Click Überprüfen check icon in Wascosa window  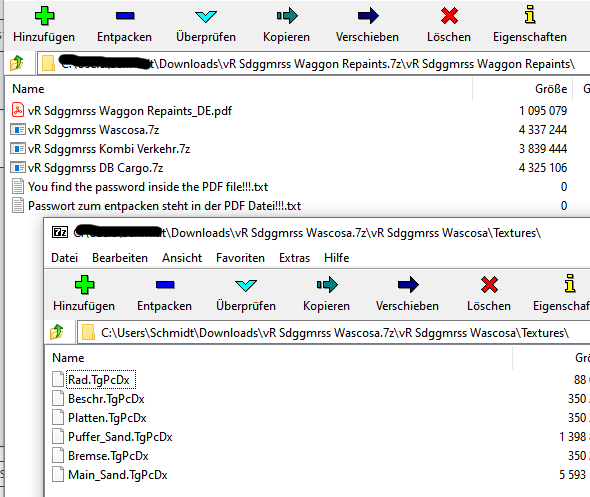pos(246,285)
